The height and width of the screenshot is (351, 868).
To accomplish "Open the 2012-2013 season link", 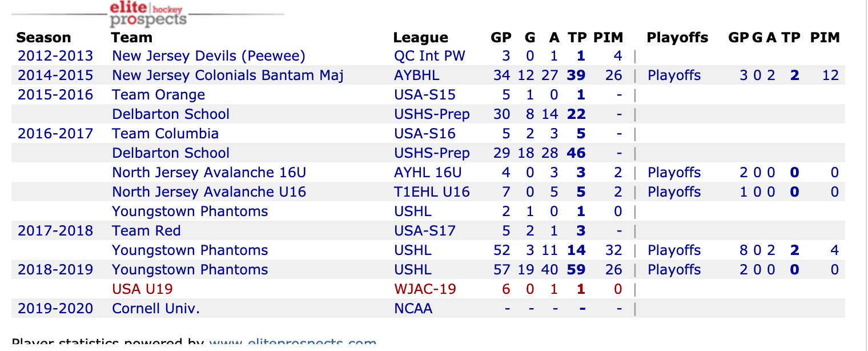I will coord(55,56).
